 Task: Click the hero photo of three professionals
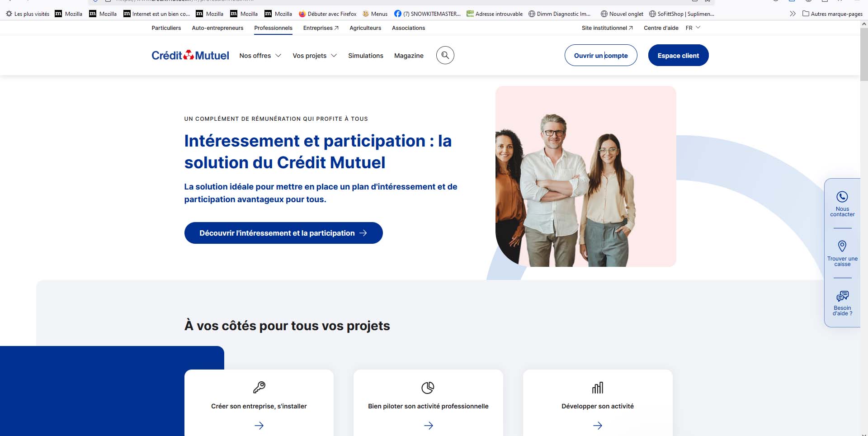pos(585,176)
